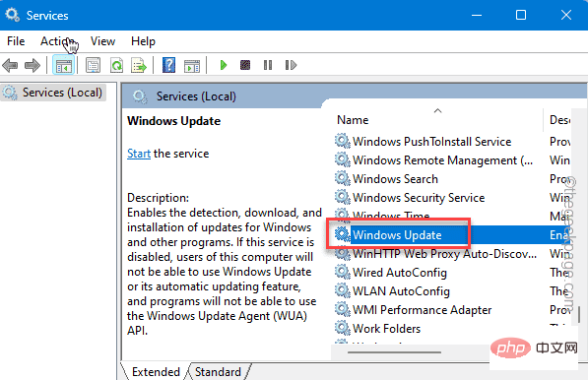Click gear icon beside Windows Search
The height and width of the screenshot is (380, 588).
point(342,178)
